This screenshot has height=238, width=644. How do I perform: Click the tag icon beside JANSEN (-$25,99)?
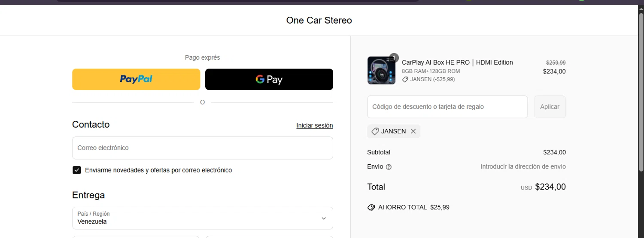click(405, 79)
